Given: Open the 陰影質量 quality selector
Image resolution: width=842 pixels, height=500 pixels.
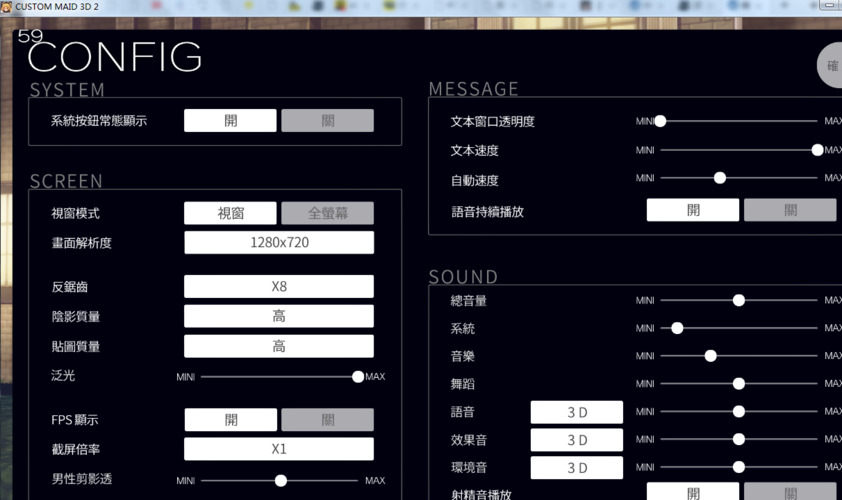Looking at the screenshot, I should click(x=279, y=316).
